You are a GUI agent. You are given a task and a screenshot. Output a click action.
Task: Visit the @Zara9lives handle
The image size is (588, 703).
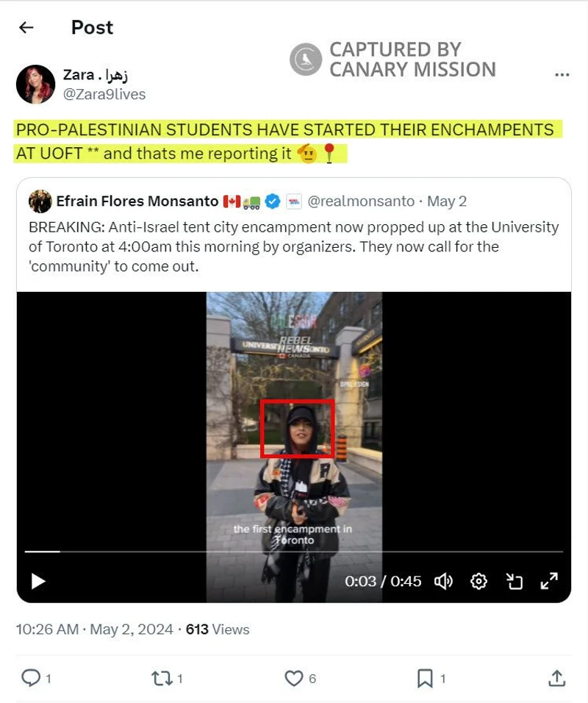tap(104, 94)
